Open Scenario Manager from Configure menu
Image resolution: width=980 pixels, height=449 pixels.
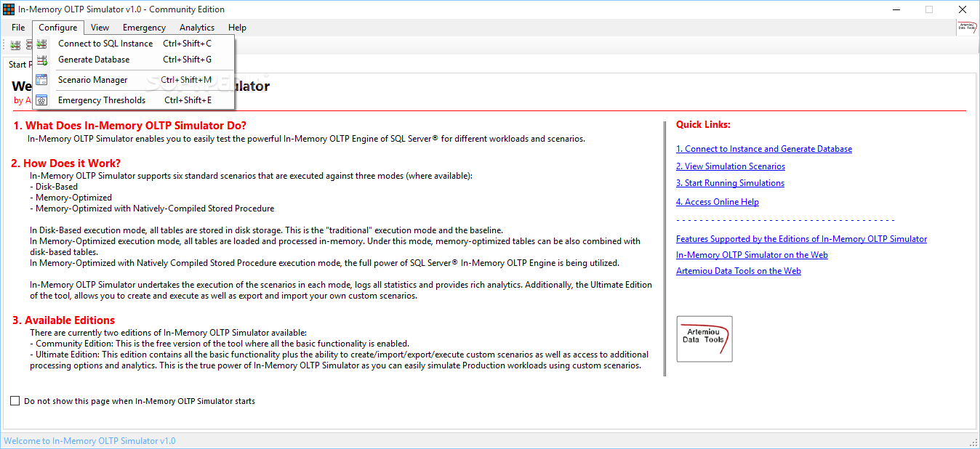coord(134,80)
